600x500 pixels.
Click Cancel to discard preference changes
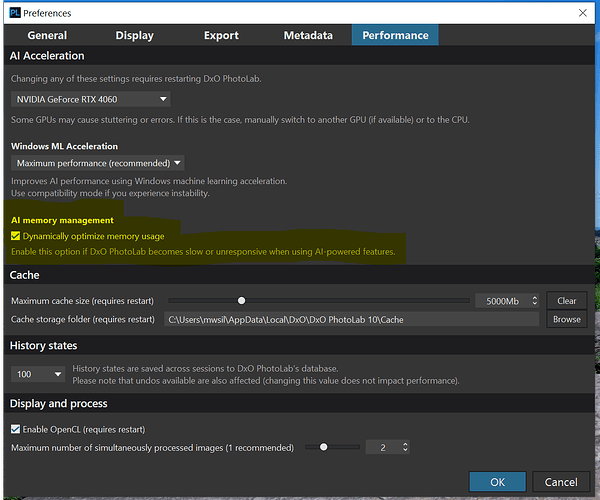[561, 482]
